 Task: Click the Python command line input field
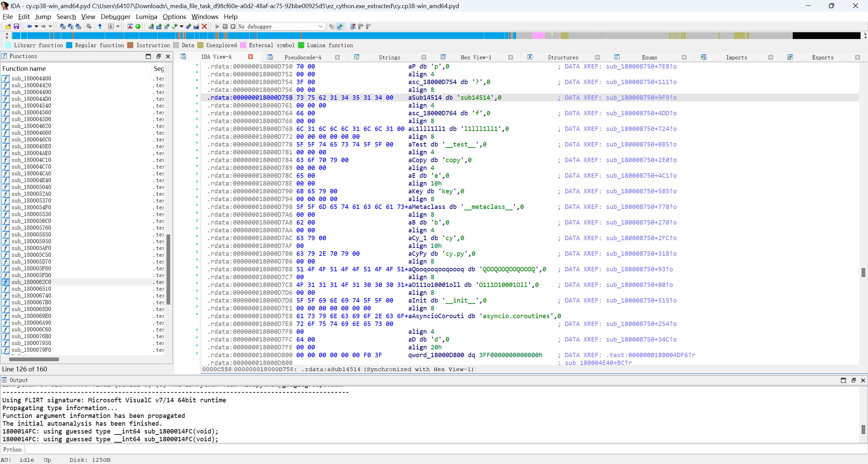click(x=446, y=449)
